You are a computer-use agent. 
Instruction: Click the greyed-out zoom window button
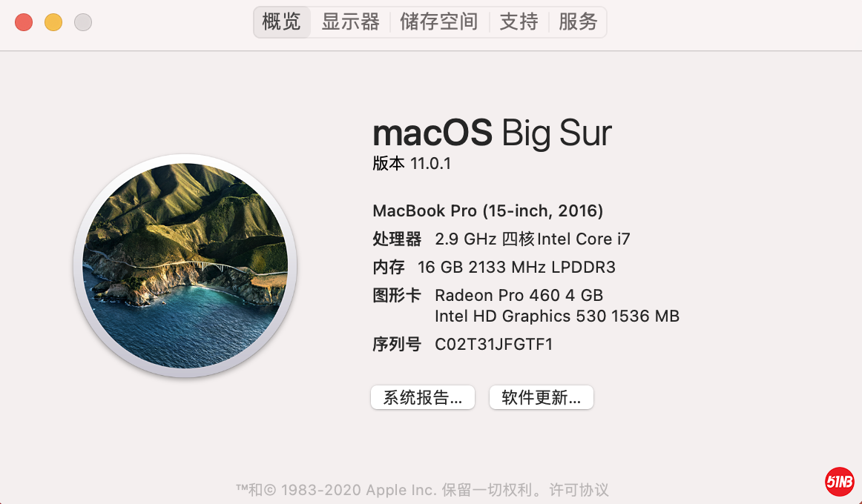[x=83, y=22]
